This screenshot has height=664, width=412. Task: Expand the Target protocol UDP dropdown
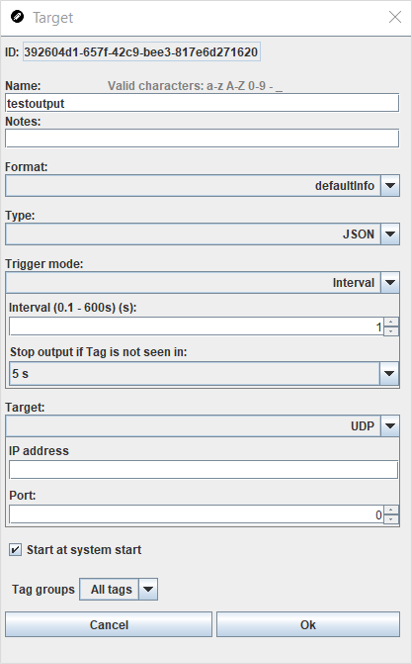(x=202, y=426)
